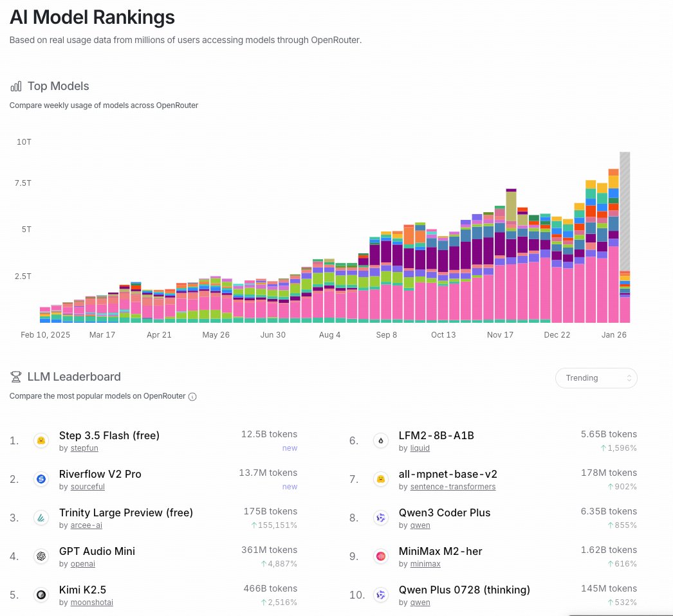Click the Qwen Plus 0728 thinking logo
The width and height of the screenshot is (673, 616).
[x=381, y=595]
